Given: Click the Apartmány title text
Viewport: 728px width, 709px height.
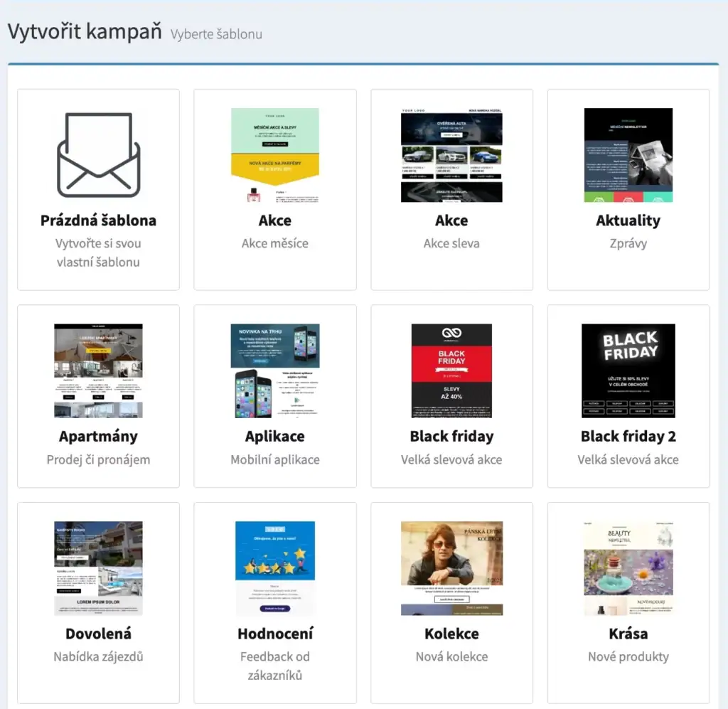Looking at the screenshot, I should coord(98,436).
